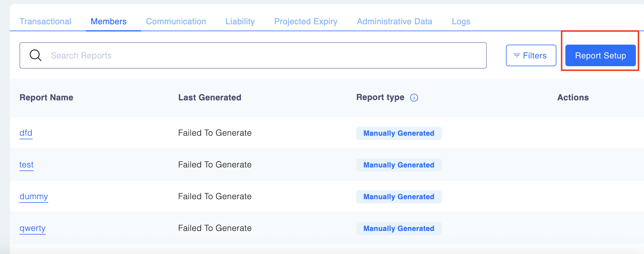Click the Report Setup button

[x=600, y=55]
